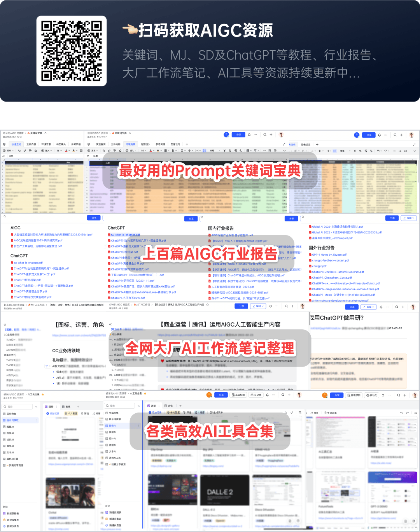Screen dimensions: 420x532
Task: Select 环境背景 tab in middle keyword sheet
Action: tap(130, 144)
